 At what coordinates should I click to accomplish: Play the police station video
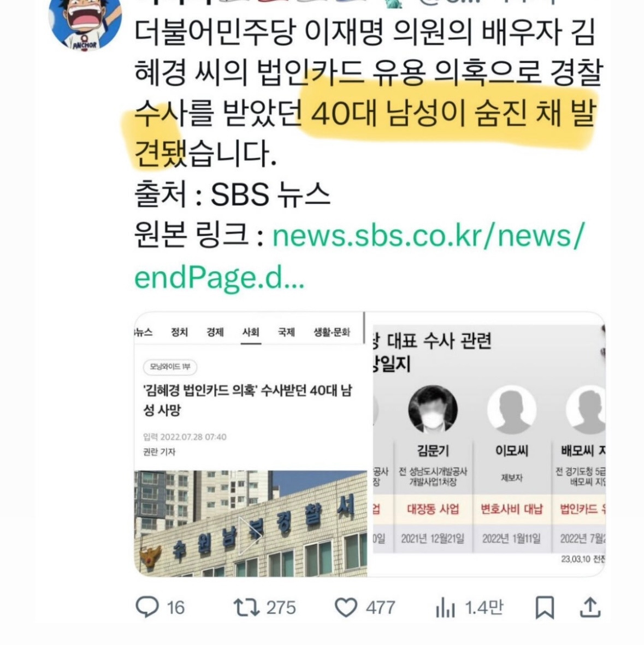coord(250,530)
